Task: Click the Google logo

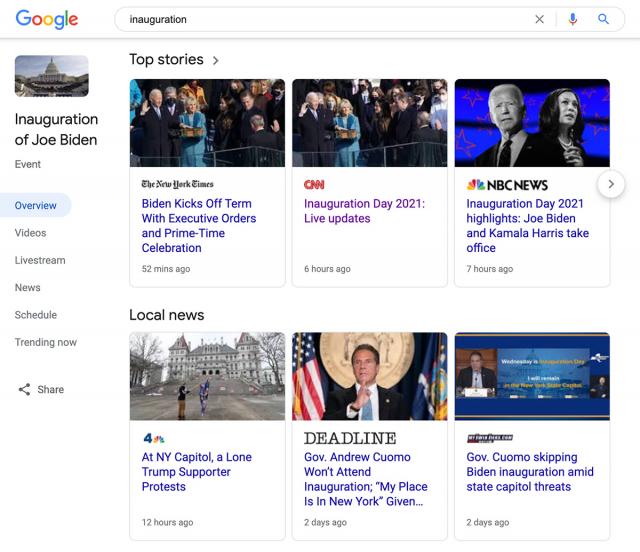Action: (x=47, y=19)
